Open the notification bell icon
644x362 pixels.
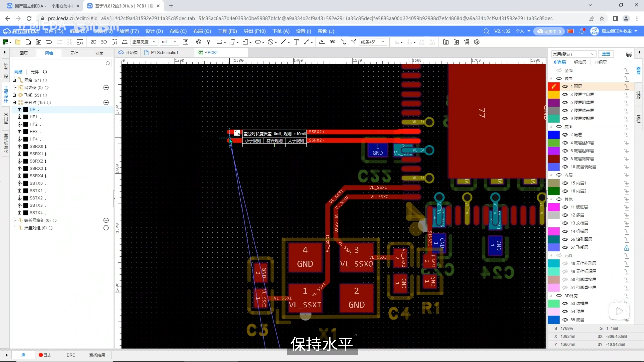click(x=582, y=31)
